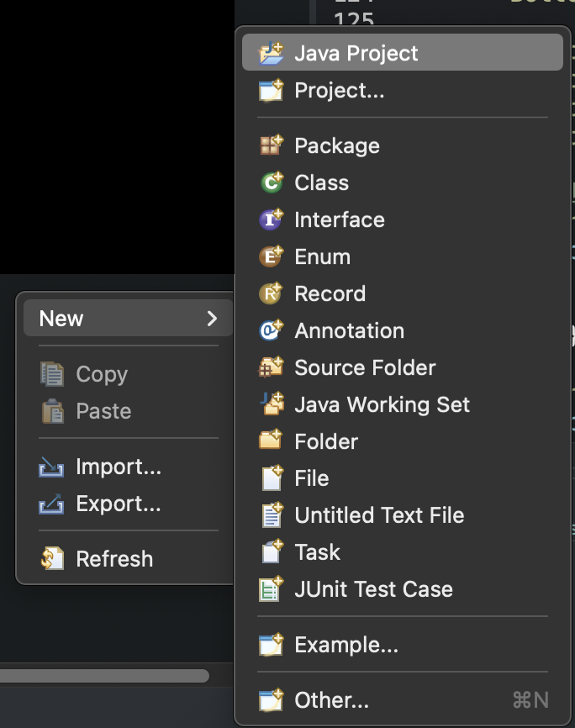575x728 pixels.
Task: Create a new Class
Action: click(x=403, y=182)
